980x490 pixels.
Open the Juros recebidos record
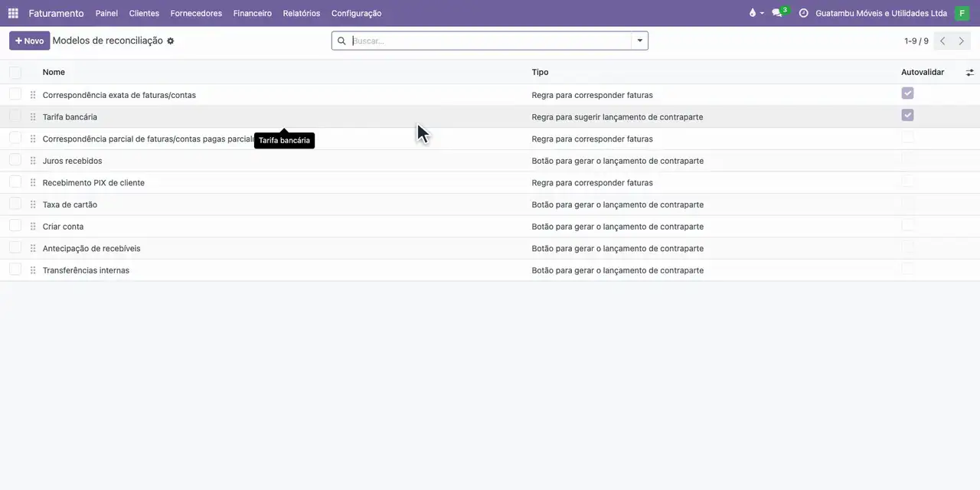[x=72, y=161]
